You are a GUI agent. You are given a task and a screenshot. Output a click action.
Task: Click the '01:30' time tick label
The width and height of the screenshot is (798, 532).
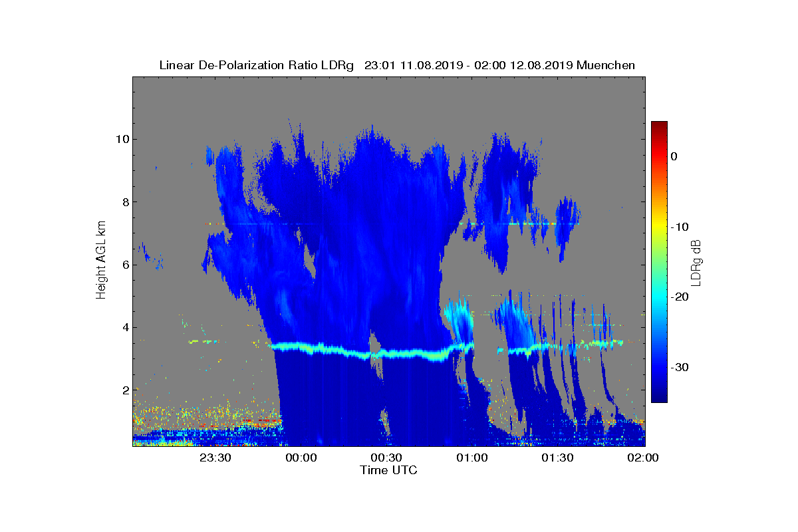coord(558,458)
